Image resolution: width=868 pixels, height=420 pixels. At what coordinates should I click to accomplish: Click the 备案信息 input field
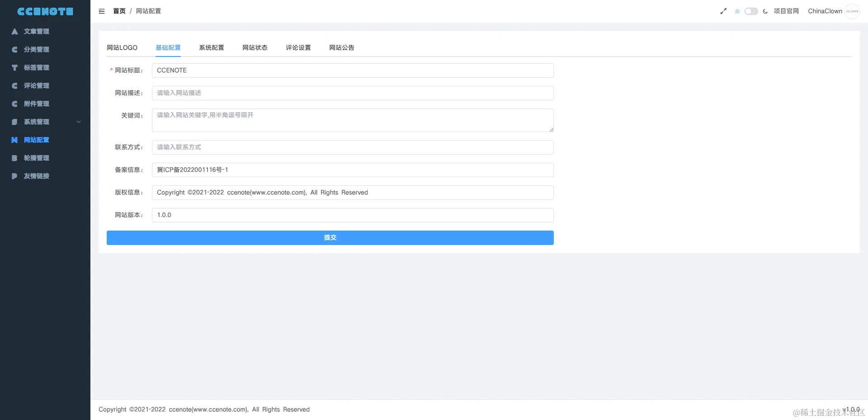pyautogui.click(x=353, y=170)
